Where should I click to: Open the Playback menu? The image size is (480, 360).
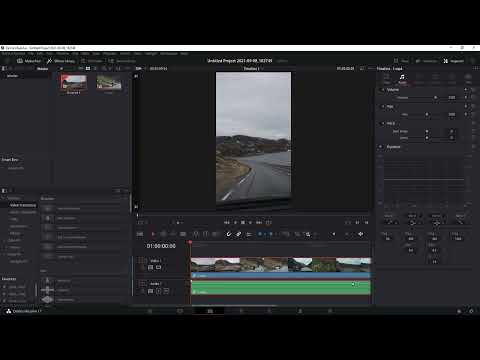coord(110,53)
